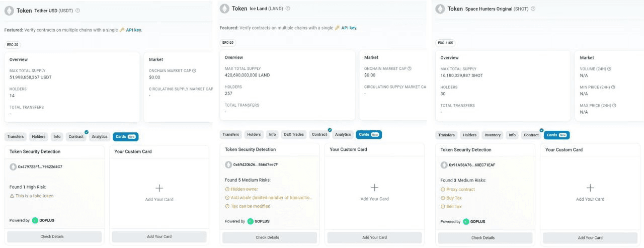This screenshot has width=644, height=248.
Task: Click the ERC-1155 badge on Space Hunters page
Action: [445, 43]
